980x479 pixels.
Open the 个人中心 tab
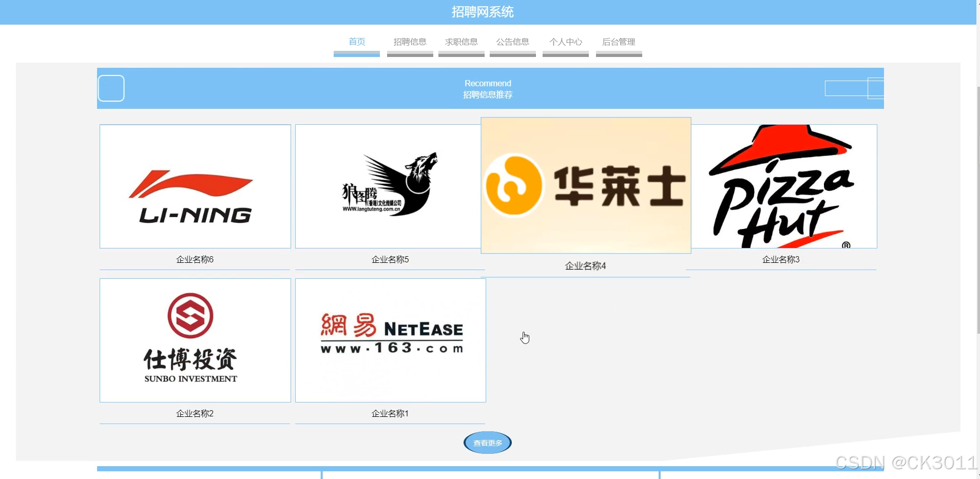pyautogui.click(x=565, y=42)
